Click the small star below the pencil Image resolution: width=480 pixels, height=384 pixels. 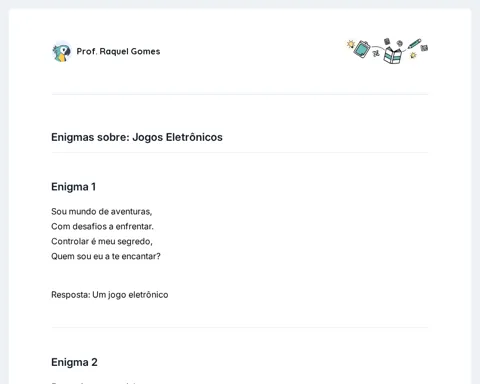coord(413,55)
